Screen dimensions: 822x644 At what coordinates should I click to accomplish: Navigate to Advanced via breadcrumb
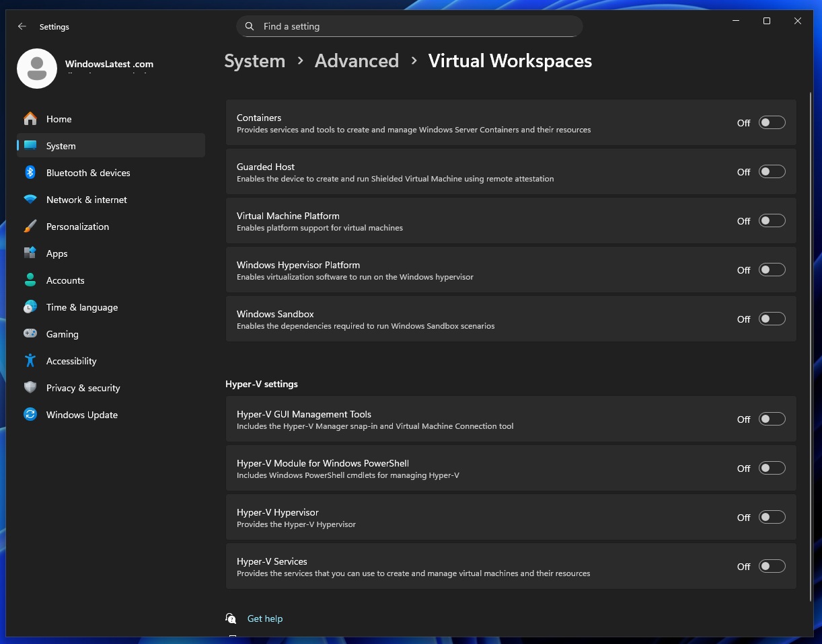click(x=357, y=61)
